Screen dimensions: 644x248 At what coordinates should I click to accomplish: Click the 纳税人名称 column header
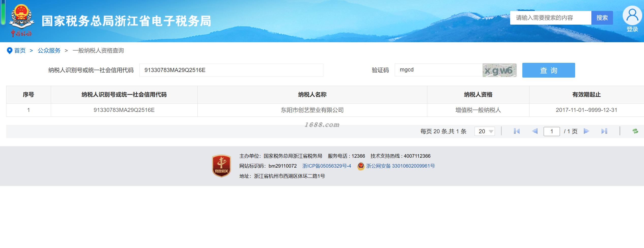click(312, 95)
